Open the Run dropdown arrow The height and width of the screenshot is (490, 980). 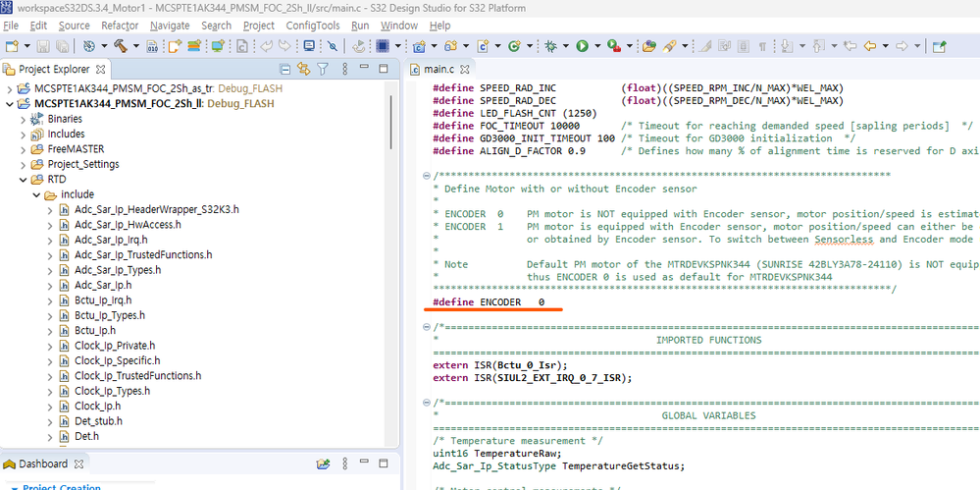click(x=597, y=46)
